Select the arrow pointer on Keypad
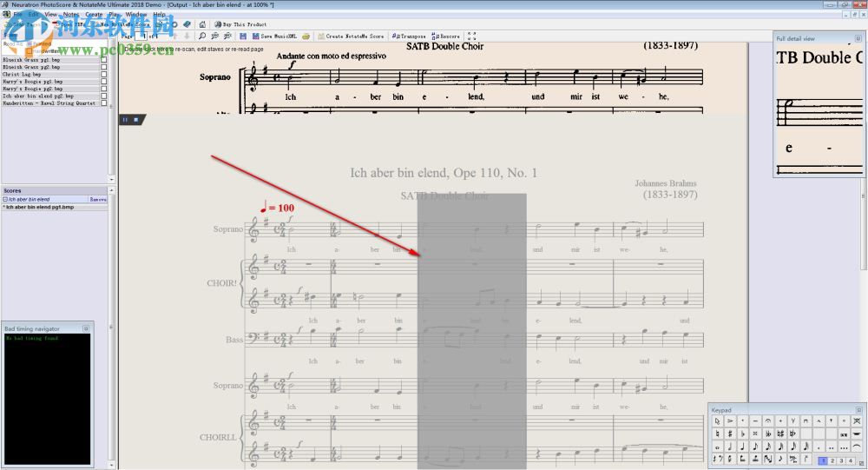The image size is (868, 470). tap(718, 420)
